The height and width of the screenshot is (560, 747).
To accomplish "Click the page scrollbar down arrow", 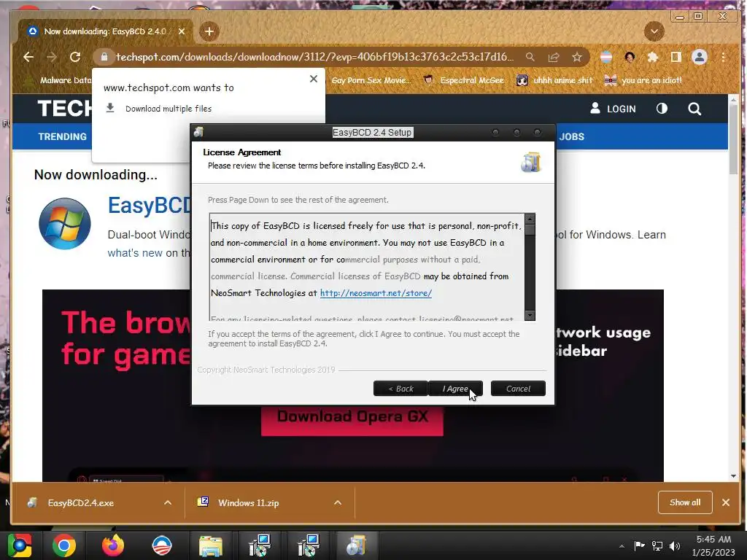I will [x=733, y=476].
